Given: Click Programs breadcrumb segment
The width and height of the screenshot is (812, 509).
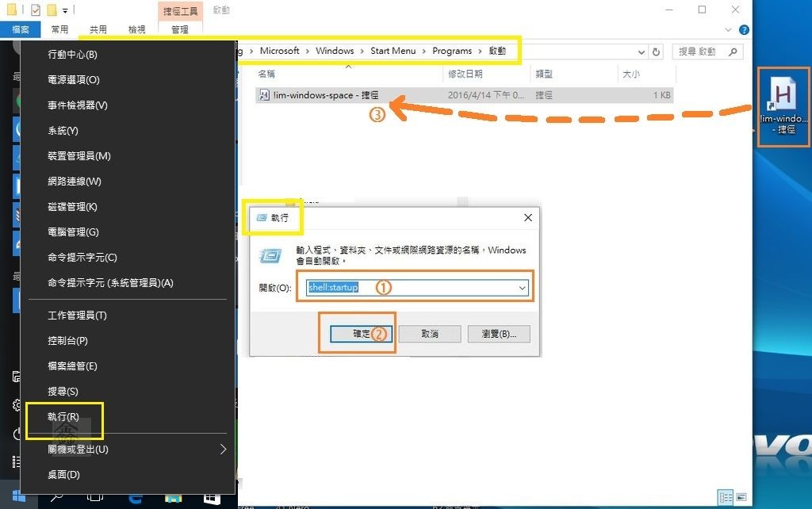Looking at the screenshot, I should pos(451,51).
